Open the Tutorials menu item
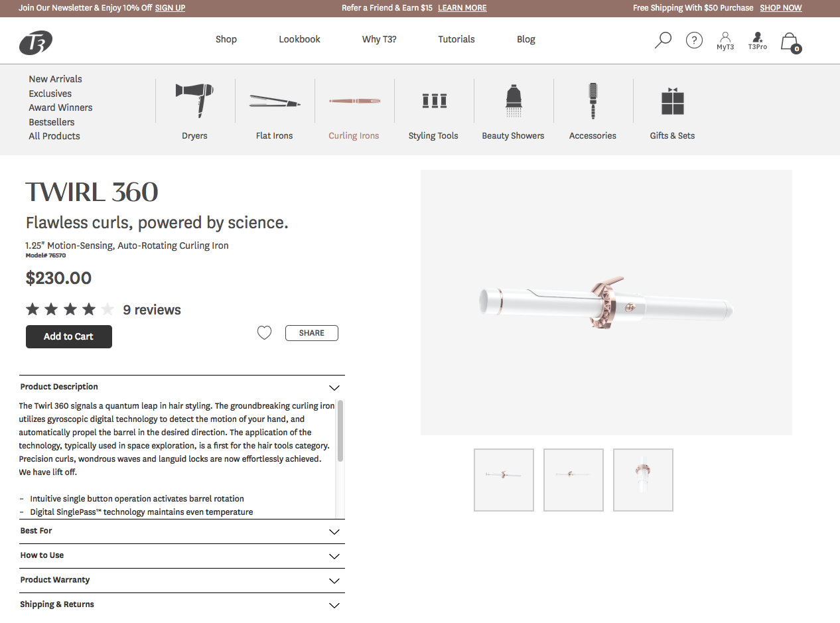 click(x=456, y=39)
